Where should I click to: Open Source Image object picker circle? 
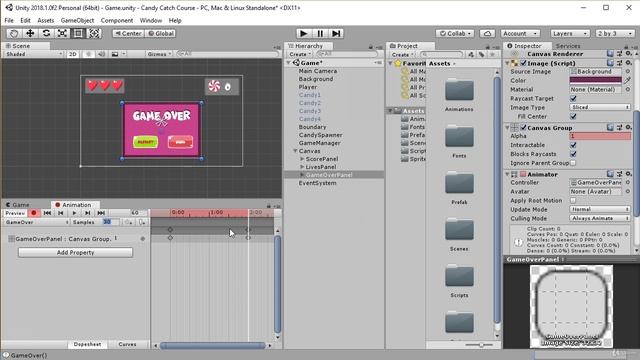(628, 71)
